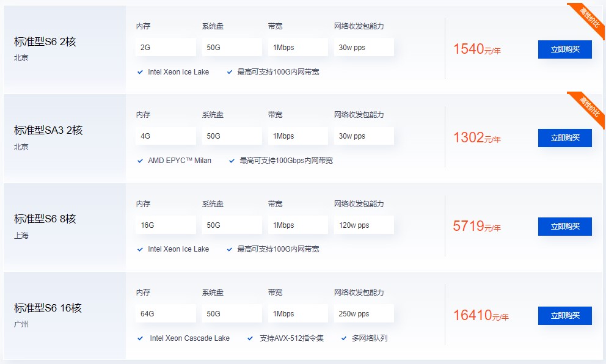Click the AMD EPYC™ Milan feature text
This screenshot has height=364, width=606.
coord(180,161)
